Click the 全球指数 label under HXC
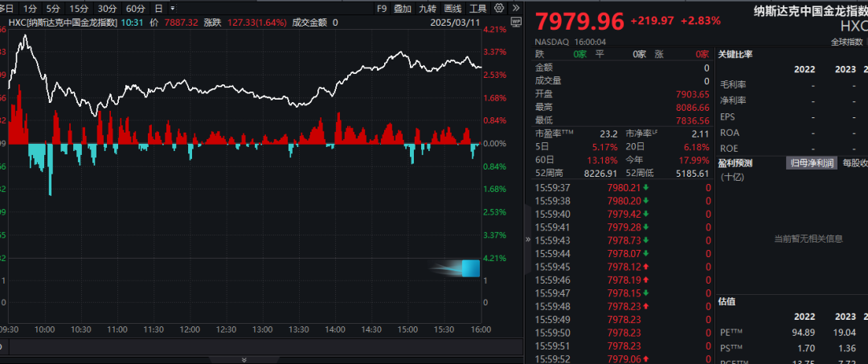The image size is (868, 364). pos(846,42)
